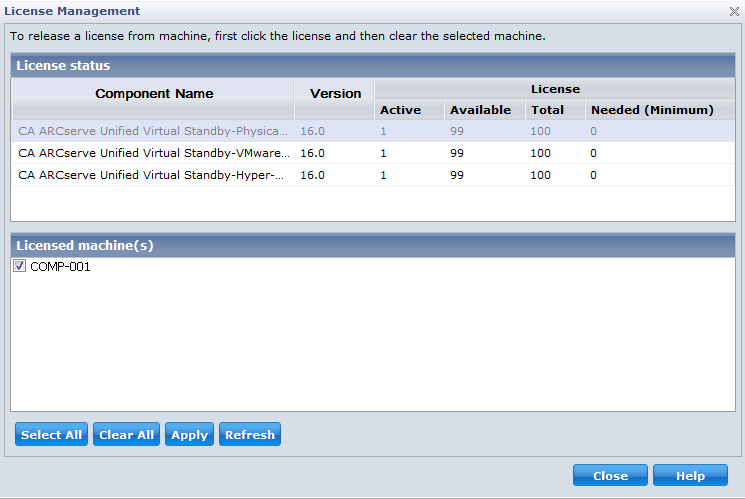Apply the license changes
The image size is (745, 499).
pyautogui.click(x=189, y=435)
